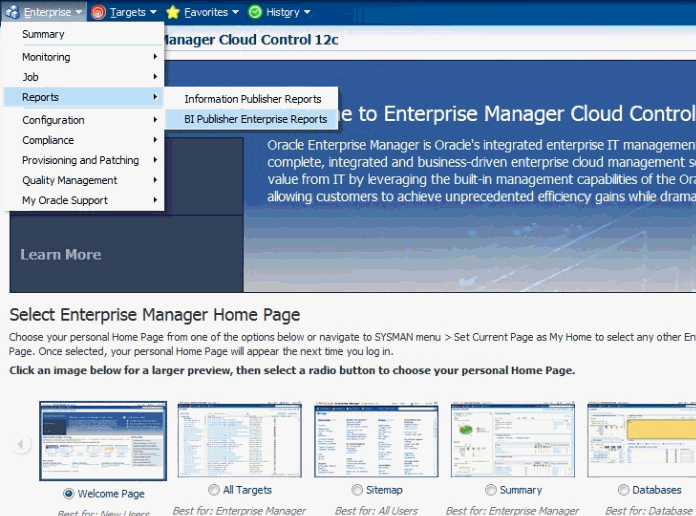696x516 pixels.
Task: Select the All Targets radio button
Action: point(214,490)
